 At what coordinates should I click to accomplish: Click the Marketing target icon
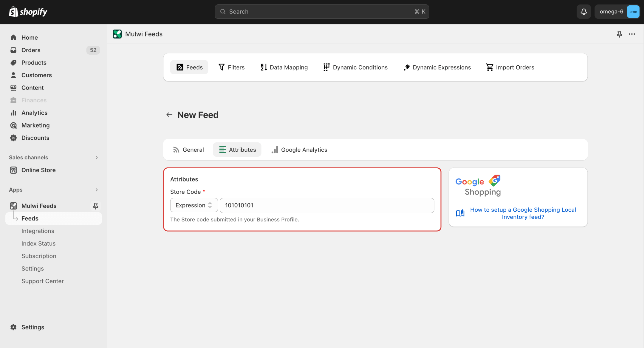(x=13, y=125)
